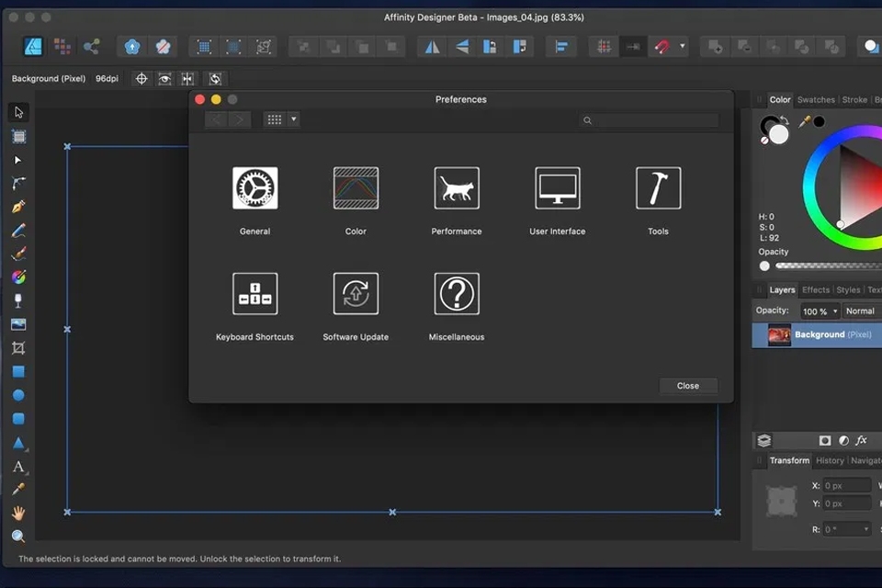The width and height of the screenshot is (882, 588).
Task: Select the Crop tool
Action: point(18,347)
